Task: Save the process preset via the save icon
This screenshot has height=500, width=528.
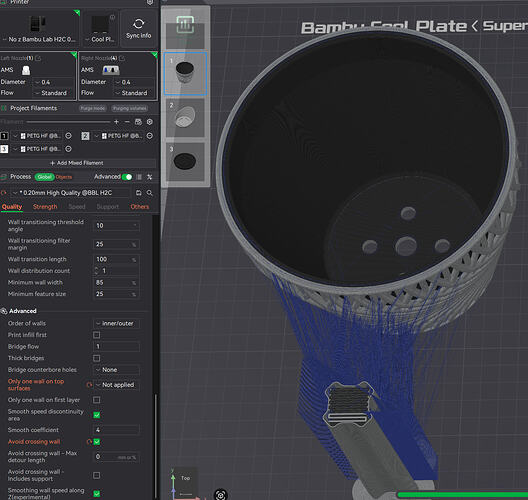Action: (138, 193)
